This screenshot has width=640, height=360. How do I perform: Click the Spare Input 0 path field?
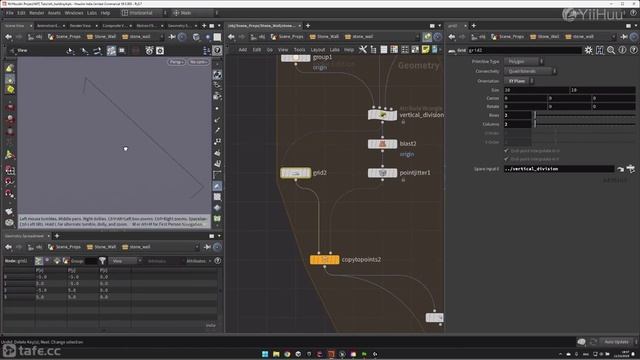(559, 169)
